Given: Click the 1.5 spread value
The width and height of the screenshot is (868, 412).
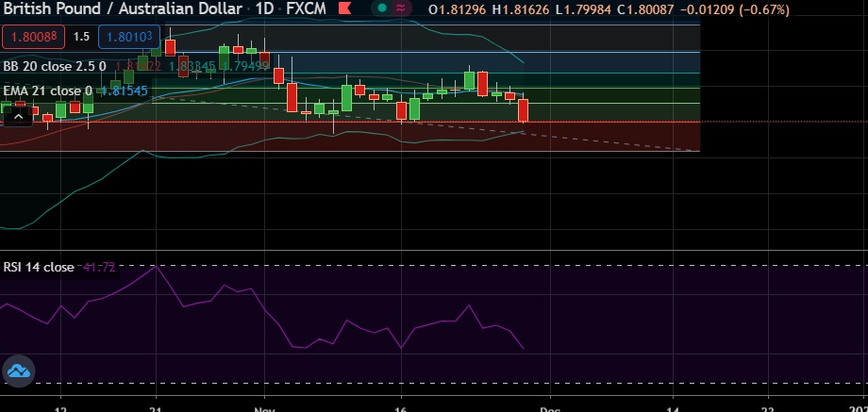Looking at the screenshot, I should [81, 37].
